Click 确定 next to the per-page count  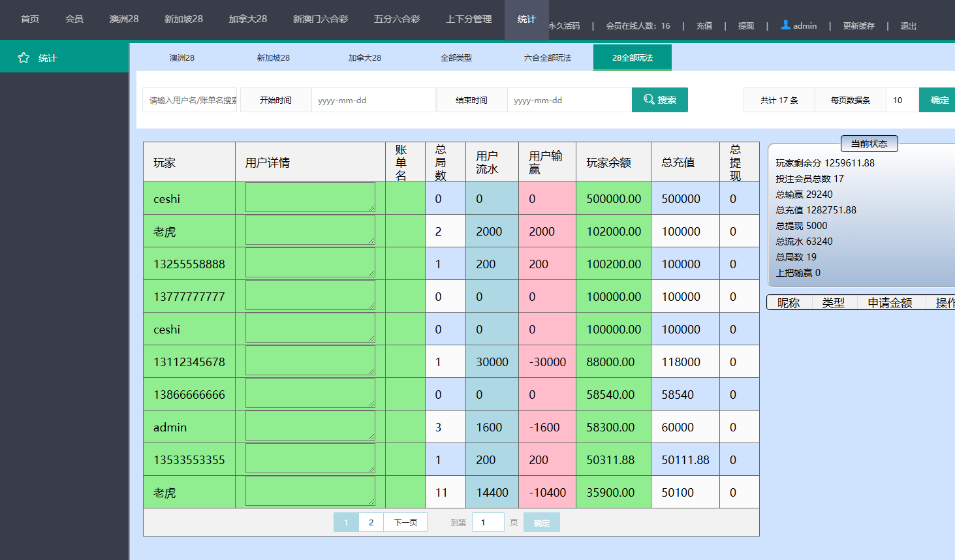(x=938, y=100)
